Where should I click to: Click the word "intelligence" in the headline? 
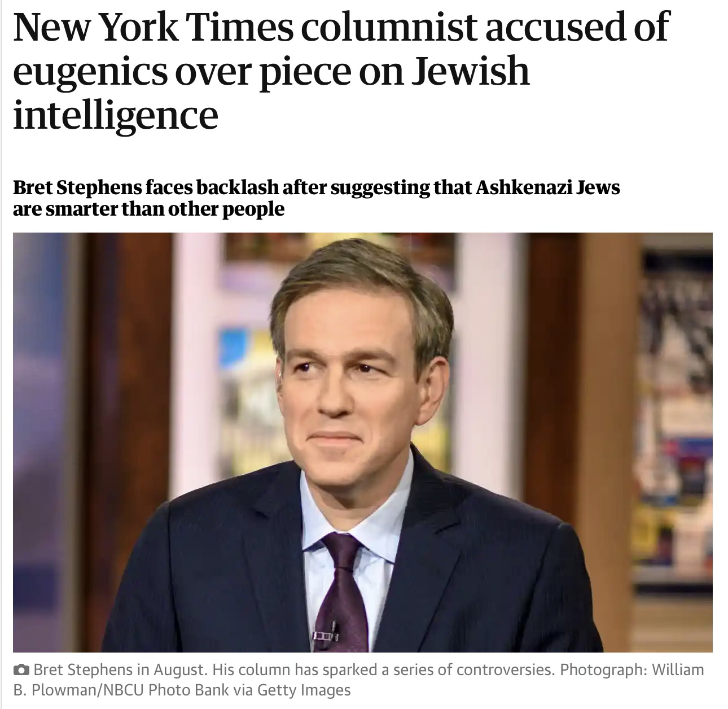tap(115, 115)
